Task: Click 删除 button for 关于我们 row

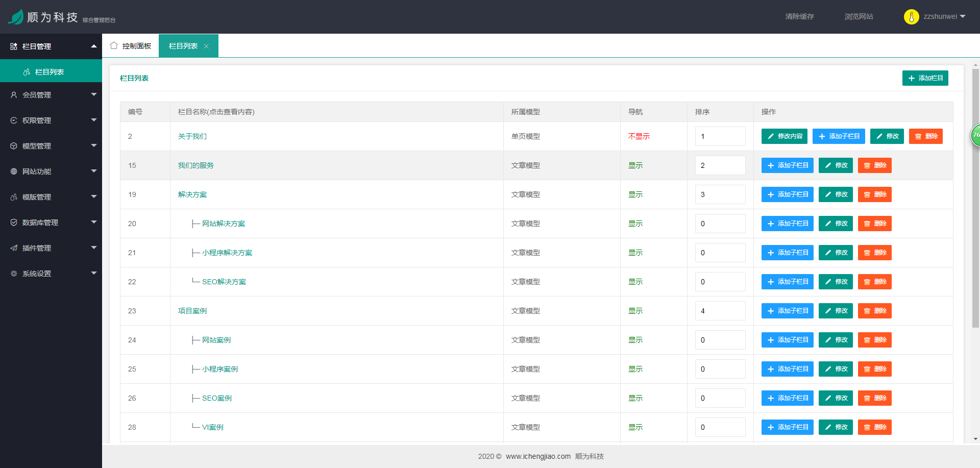Action: coord(925,136)
